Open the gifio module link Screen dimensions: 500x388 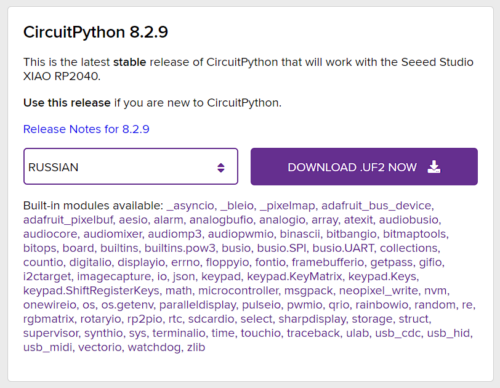(x=431, y=262)
